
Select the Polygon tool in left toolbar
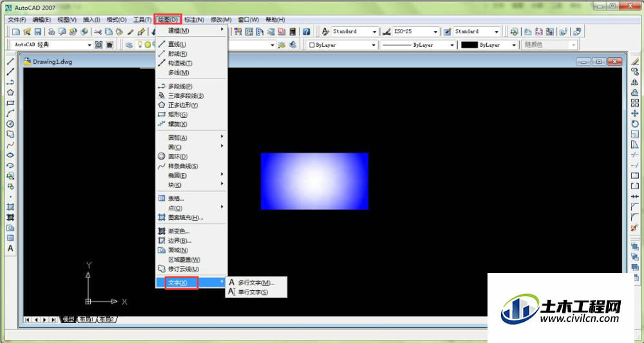click(10, 93)
